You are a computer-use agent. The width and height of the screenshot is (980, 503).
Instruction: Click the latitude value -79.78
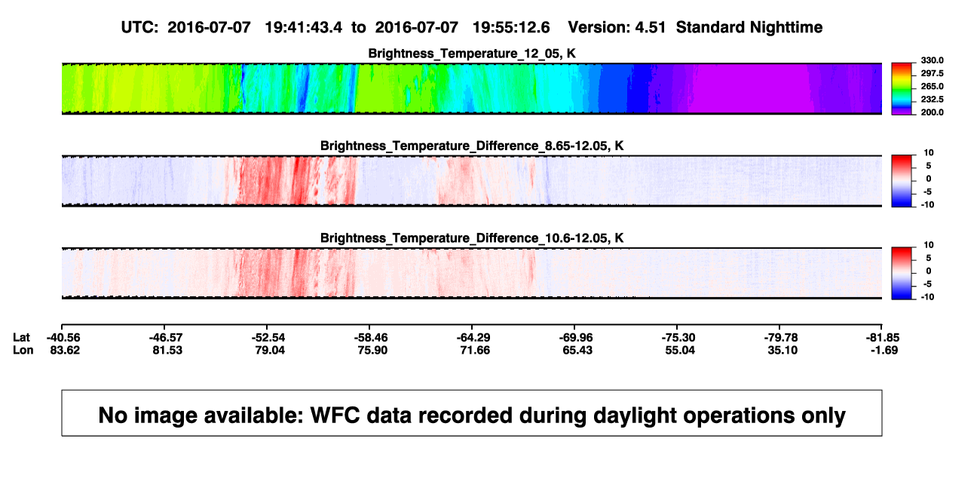click(x=782, y=337)
